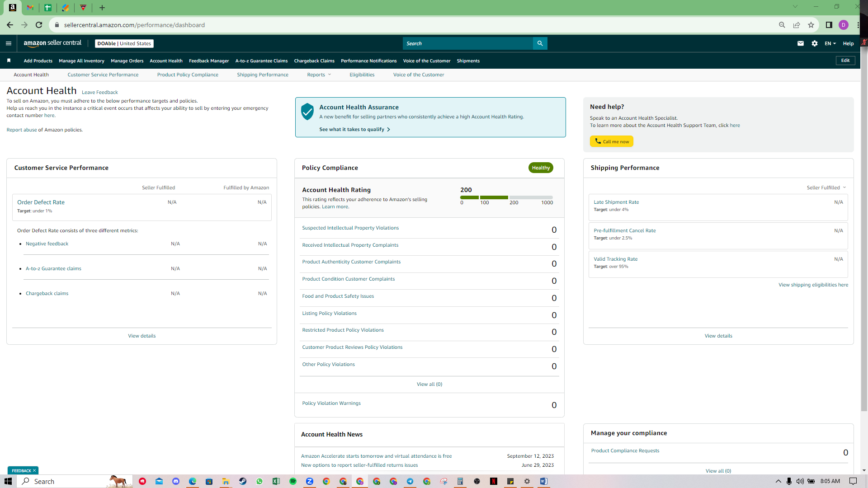Open Feedback Manager from the top navigation

coord(209,61)
